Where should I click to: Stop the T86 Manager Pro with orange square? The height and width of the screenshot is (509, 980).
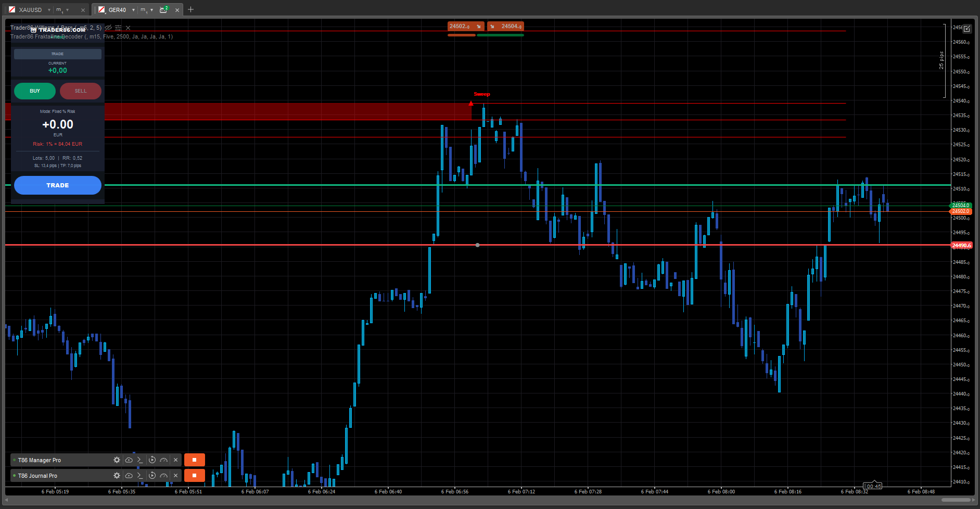click(x=194, y=460)
